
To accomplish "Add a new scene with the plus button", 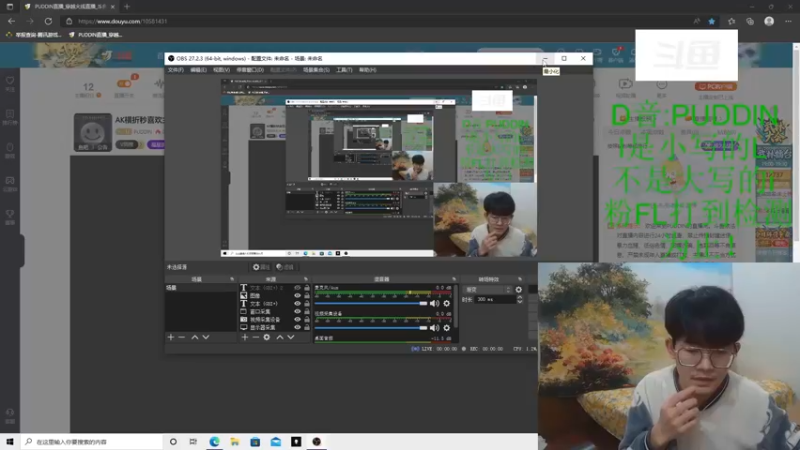I will click(x=171, y=337).
